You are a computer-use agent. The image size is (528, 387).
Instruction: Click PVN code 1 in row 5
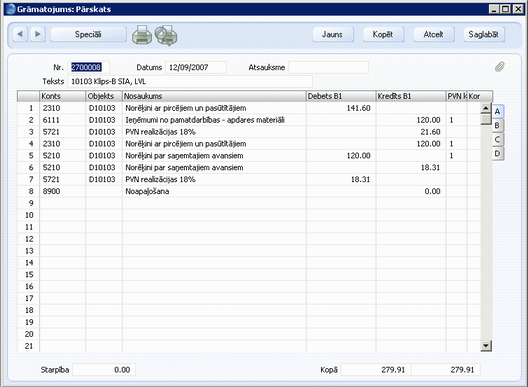(x=456, y=156)
